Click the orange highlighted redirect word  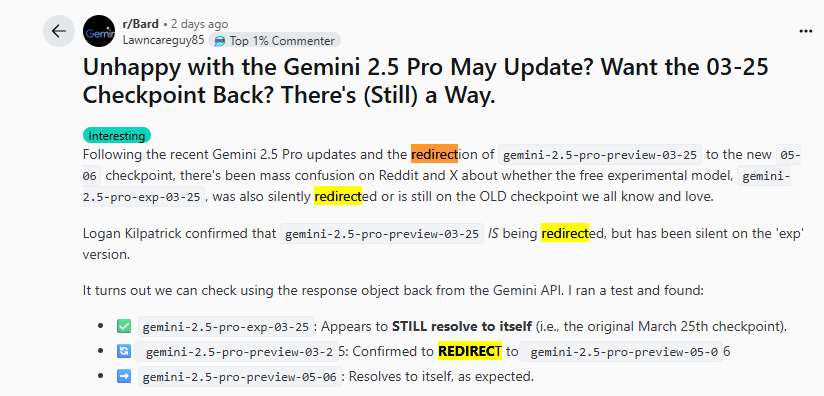click(x=435, y=154)
